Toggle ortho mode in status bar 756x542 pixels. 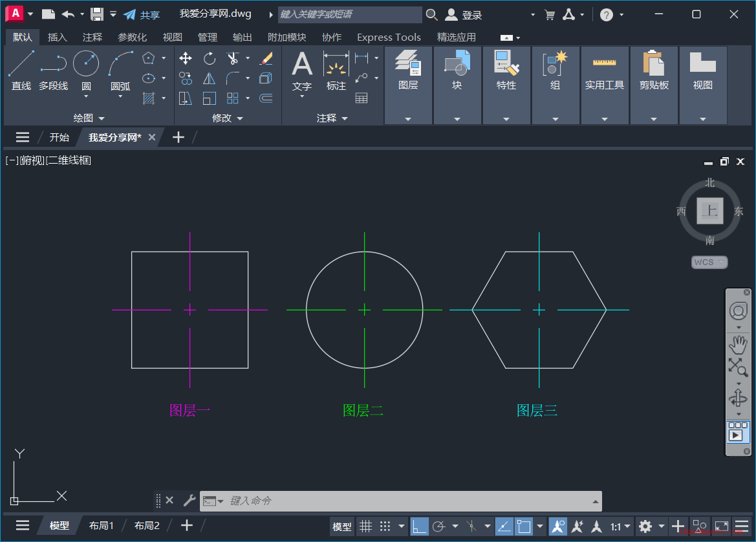(x=420, y=526)
